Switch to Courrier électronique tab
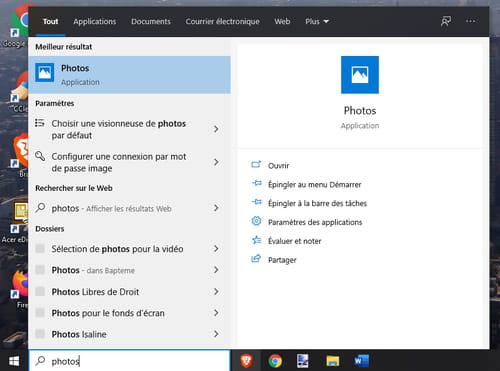The image size is (500, 371). tap(222, 22)
